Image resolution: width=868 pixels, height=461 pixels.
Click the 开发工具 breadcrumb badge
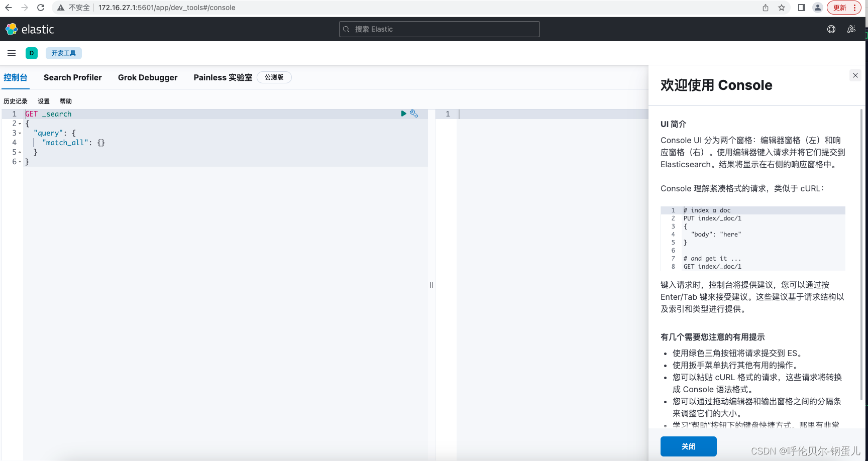(x=64, y=53)
